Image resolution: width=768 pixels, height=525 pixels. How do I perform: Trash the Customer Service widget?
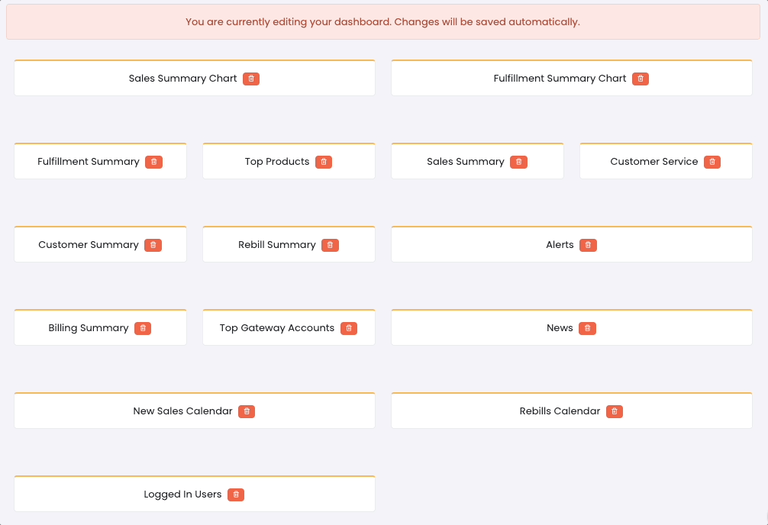click(x=711, y=162)
